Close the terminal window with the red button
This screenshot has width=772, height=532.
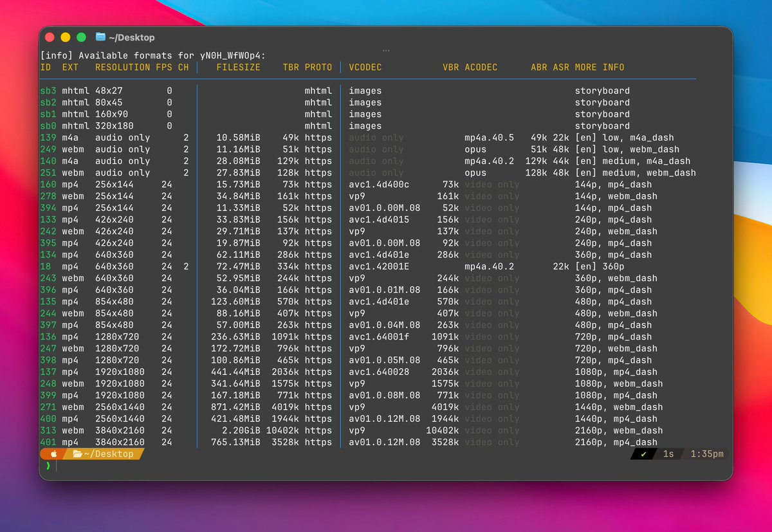click(50, 37)
